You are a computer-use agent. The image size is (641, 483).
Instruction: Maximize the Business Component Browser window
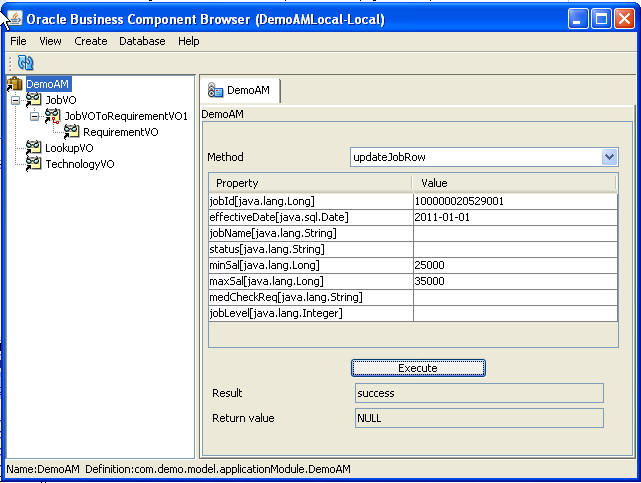601,19
